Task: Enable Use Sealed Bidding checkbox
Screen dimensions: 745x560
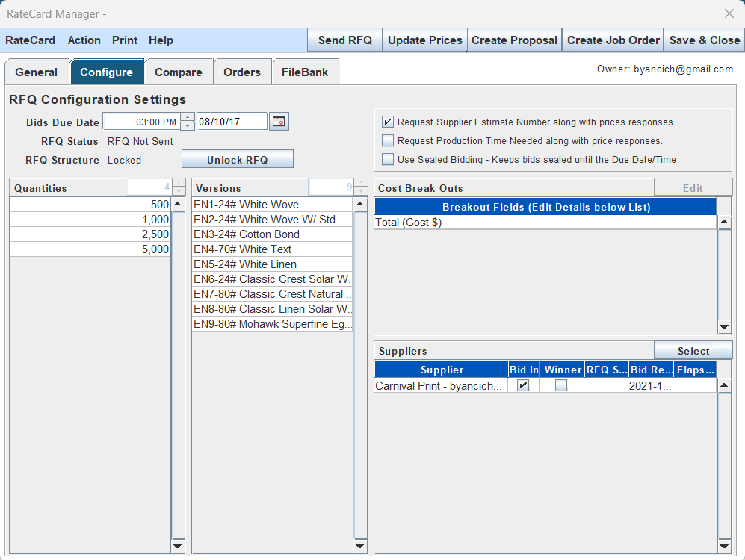Action: 387,159
